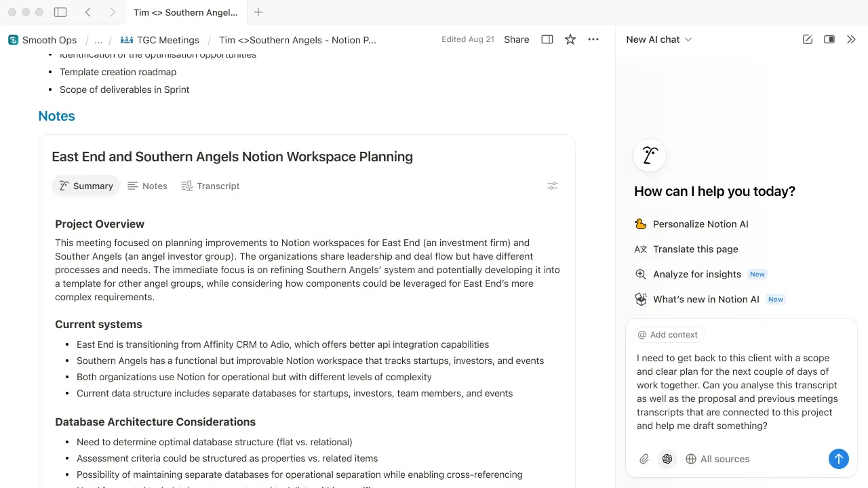The width and height of the screenshot is (868, 488).
Task: Send the AI chat message
Action: [838, 459]
